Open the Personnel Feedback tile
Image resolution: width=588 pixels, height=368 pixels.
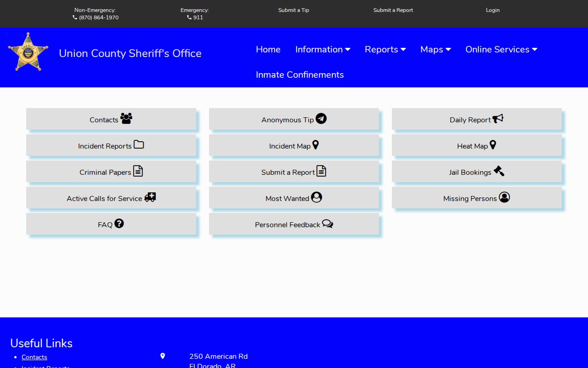coord(294,224)
